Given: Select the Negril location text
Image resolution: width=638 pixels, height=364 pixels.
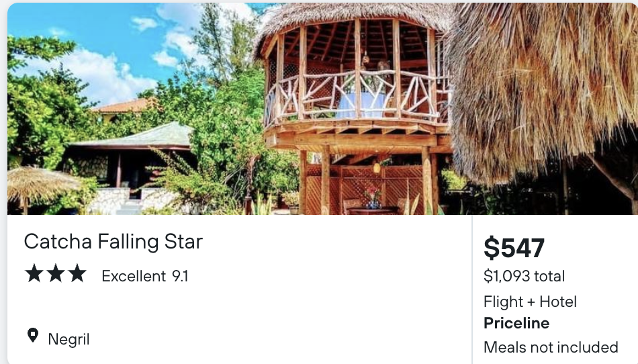Looking at the screenshot, I should click(69, 340).
